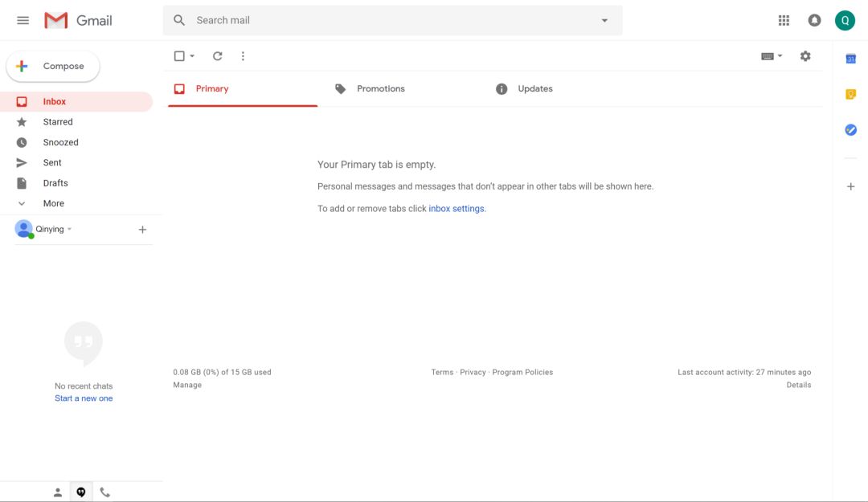Viewport: 868px width, 502px height.
Task: Open the notifications bell
Action: (814, 20)
